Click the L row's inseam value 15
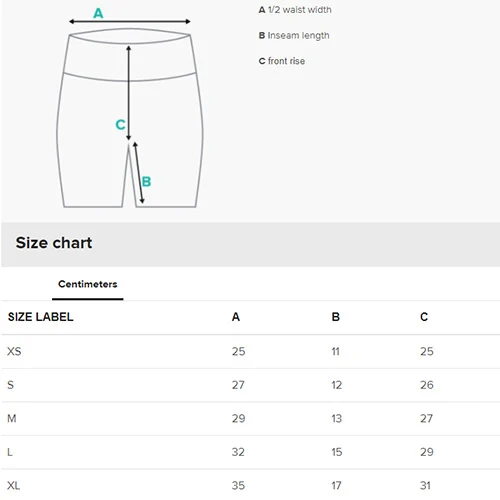This screenshot has width=500, height=500. point(337,452)
